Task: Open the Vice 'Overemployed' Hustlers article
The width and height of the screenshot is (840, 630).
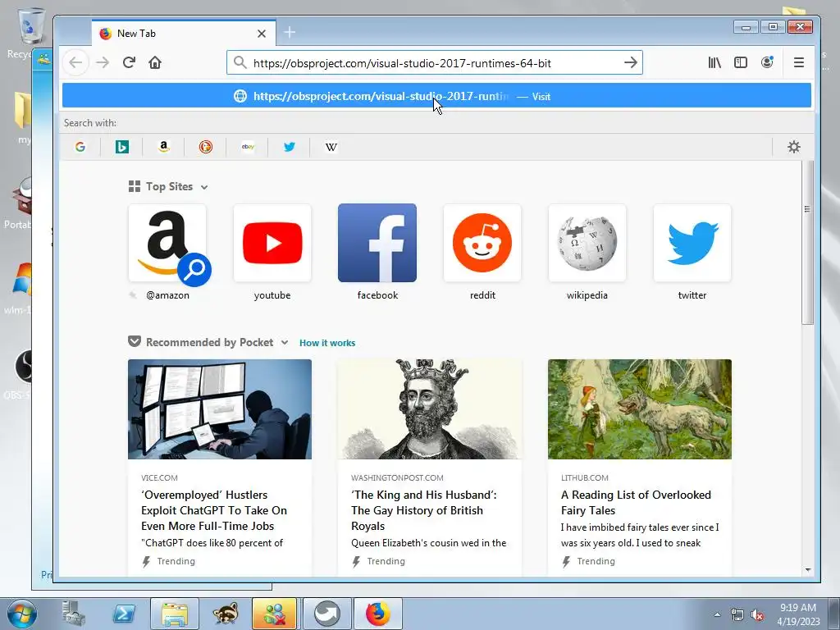Action: [x=214, y=510]
